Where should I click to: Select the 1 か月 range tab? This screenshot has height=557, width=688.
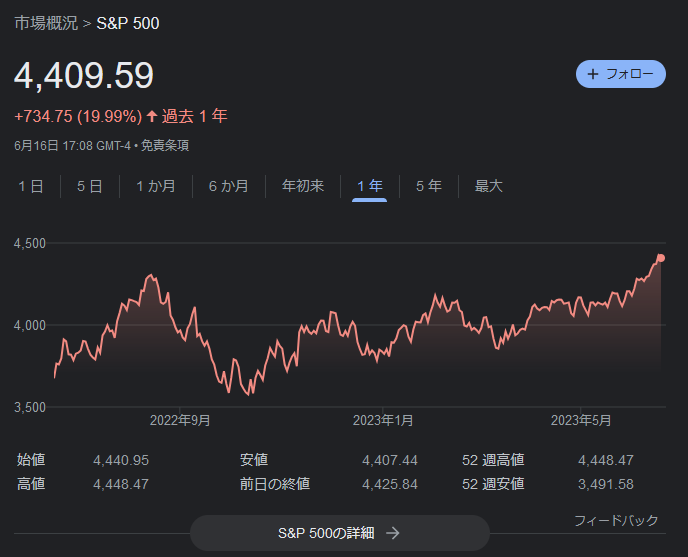pyautogui.click(x=156, y=186)
